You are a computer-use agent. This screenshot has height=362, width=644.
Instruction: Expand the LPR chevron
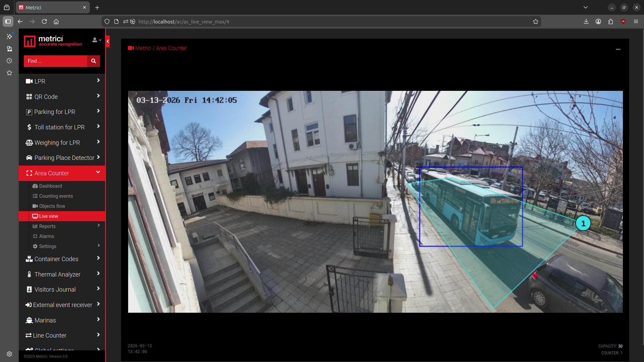[x=98, y=80]
